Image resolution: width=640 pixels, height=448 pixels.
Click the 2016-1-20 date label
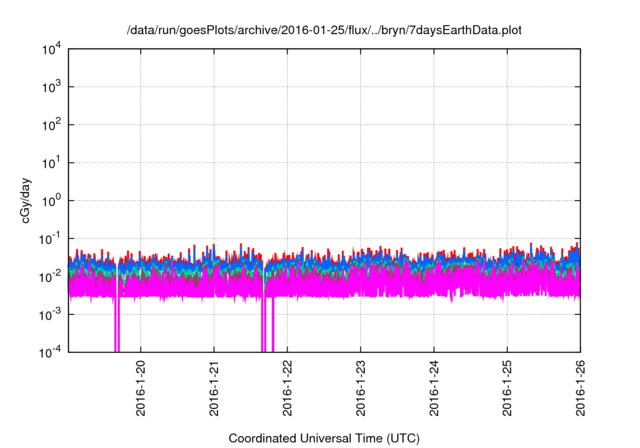pos(140,388)
